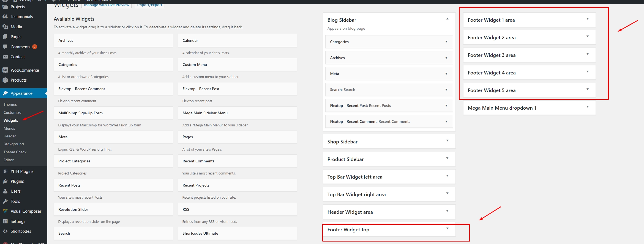Click the Settings icon in sidebar
Viewport: 644px width, 244px height.
point(5,221)
